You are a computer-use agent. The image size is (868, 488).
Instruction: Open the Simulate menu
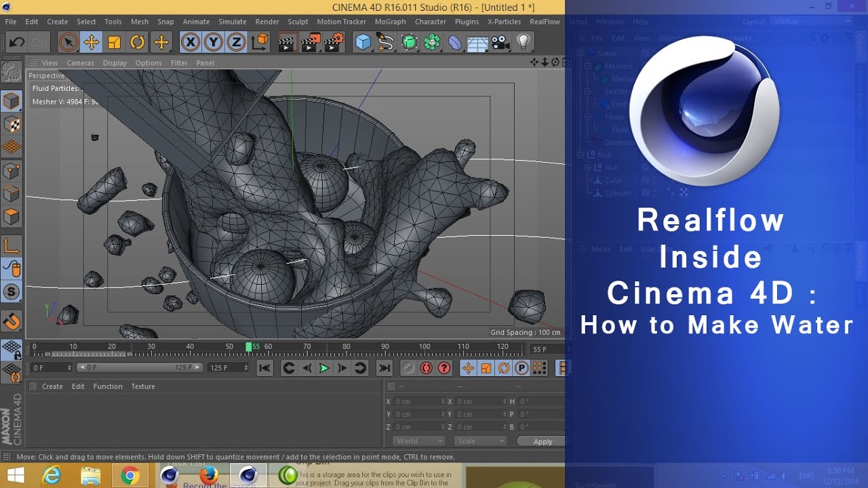[x=233, y=22]
